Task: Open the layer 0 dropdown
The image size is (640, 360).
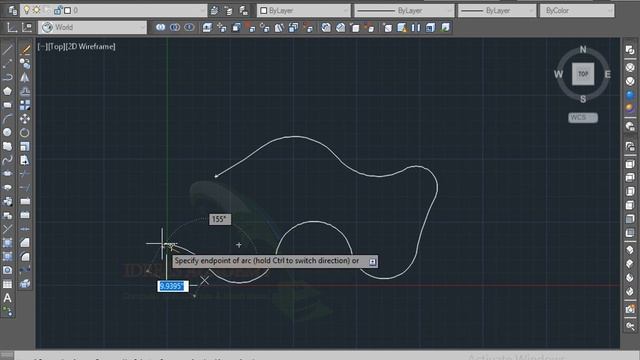Action: point(114,10)
